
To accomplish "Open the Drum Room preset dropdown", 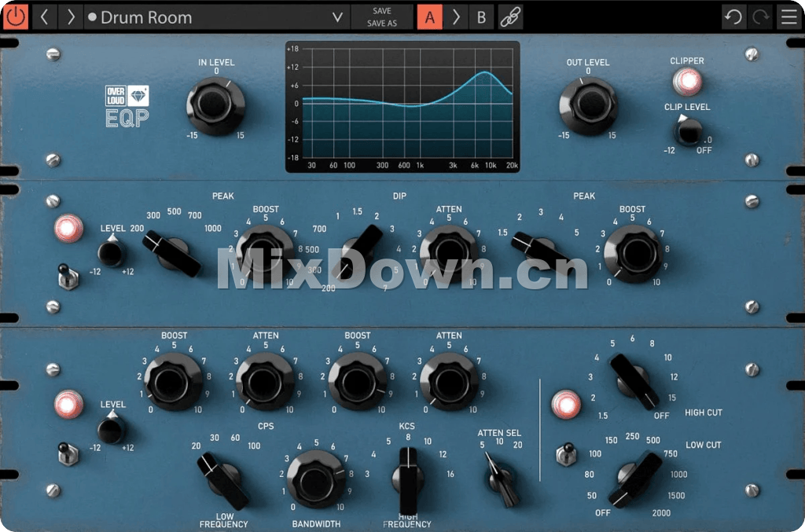I will click(x=215, y=17).
